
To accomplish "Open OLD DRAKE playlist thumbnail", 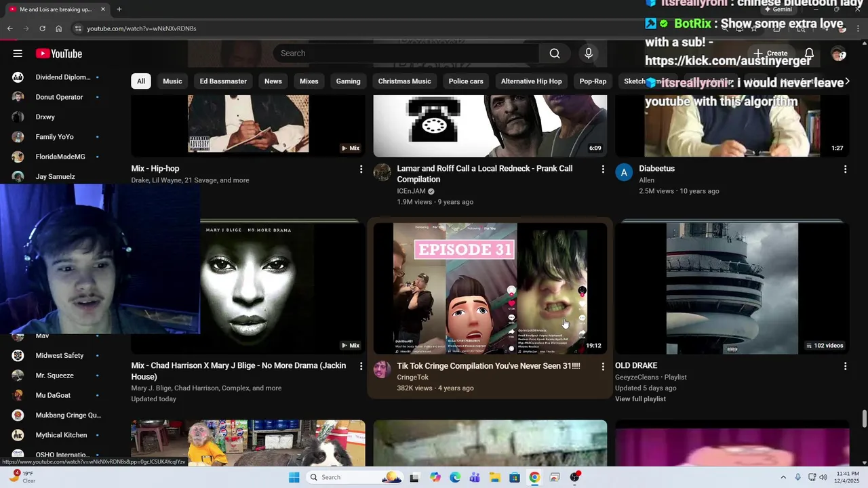I will tap(732, 289).
